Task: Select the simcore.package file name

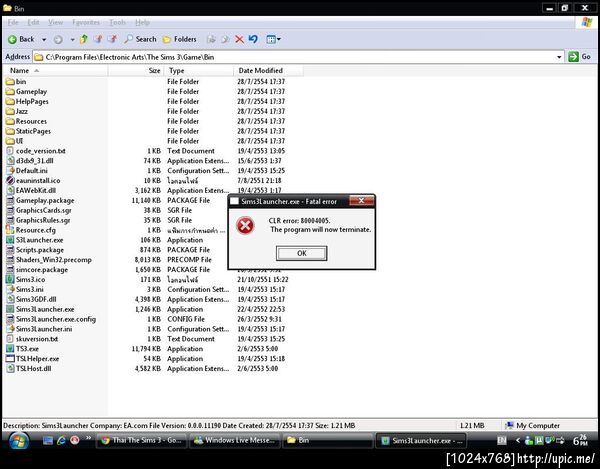Action: (42, 270)
